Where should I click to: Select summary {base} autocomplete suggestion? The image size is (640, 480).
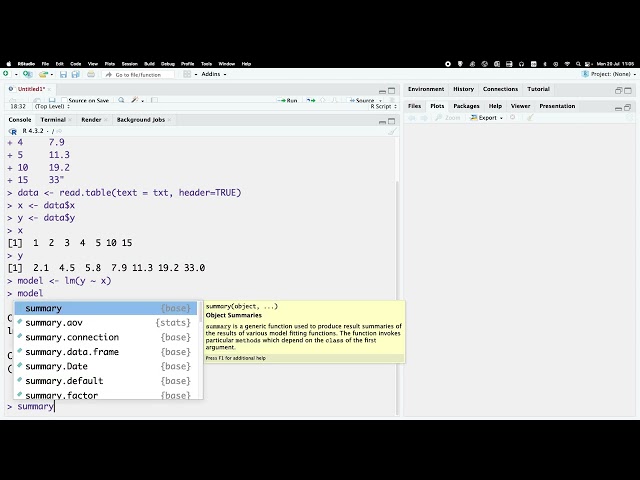pos(106,308)
